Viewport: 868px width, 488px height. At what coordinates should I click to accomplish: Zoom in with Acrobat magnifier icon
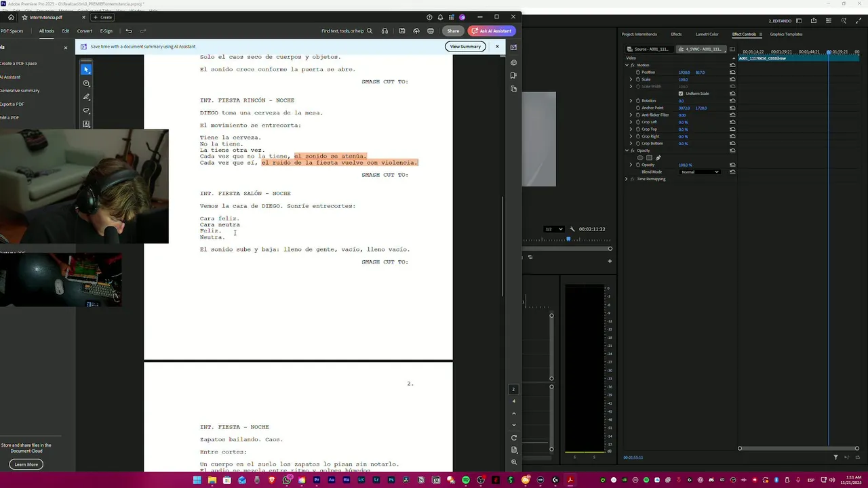click(513, 462)
